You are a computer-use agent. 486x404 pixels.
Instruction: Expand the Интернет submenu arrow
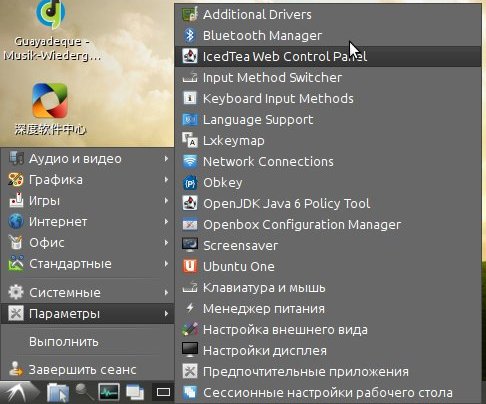tap(166, 222)
